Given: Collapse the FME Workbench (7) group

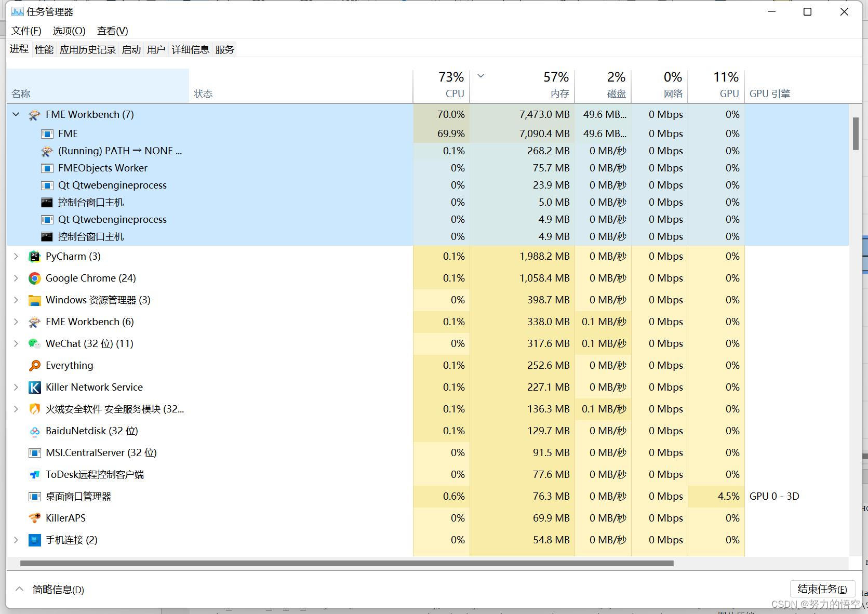Looking at the screenshot, I should [16, 114].
